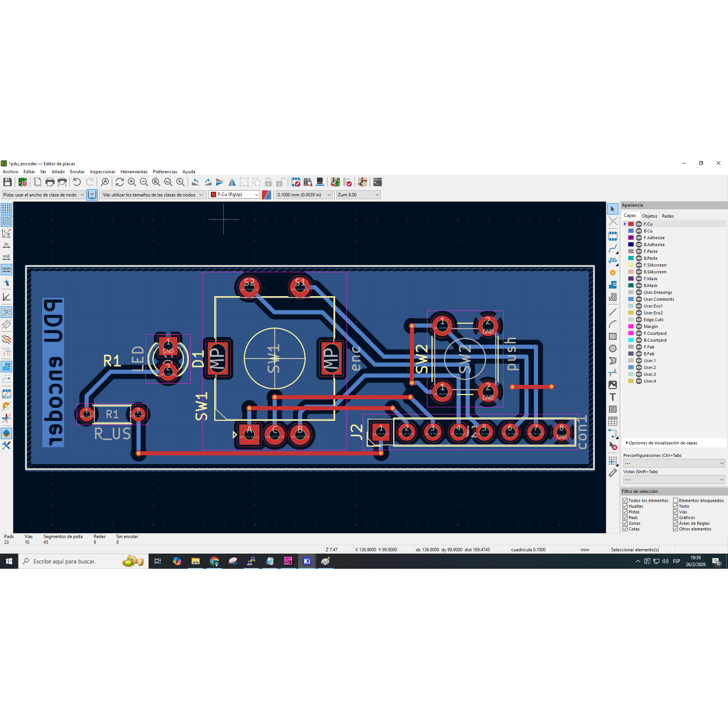Toggle visibility of F.Silkscreen layer
The height and width of the screenshot is (728, 728).
pos(639,265)
